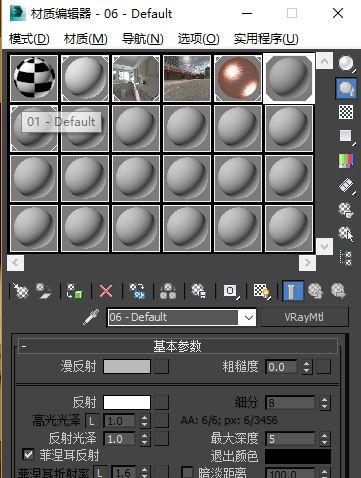Toggle the 暗淡距离 checkbox
This screenshot has height=478, width=361.
pos(187,472)
